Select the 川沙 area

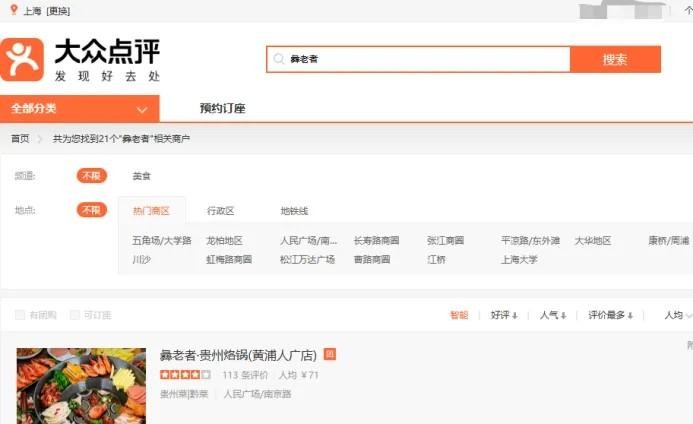tap(141, 260)
